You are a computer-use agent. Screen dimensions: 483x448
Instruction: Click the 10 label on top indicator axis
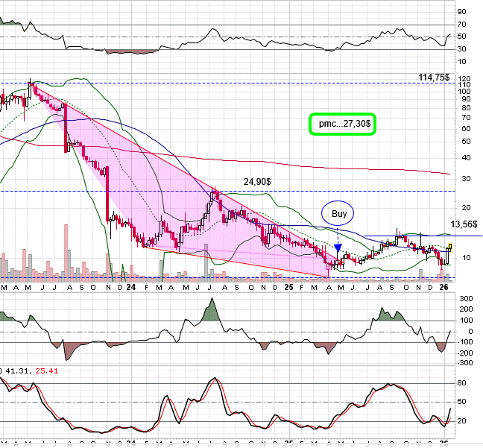[x=462, y=63]
